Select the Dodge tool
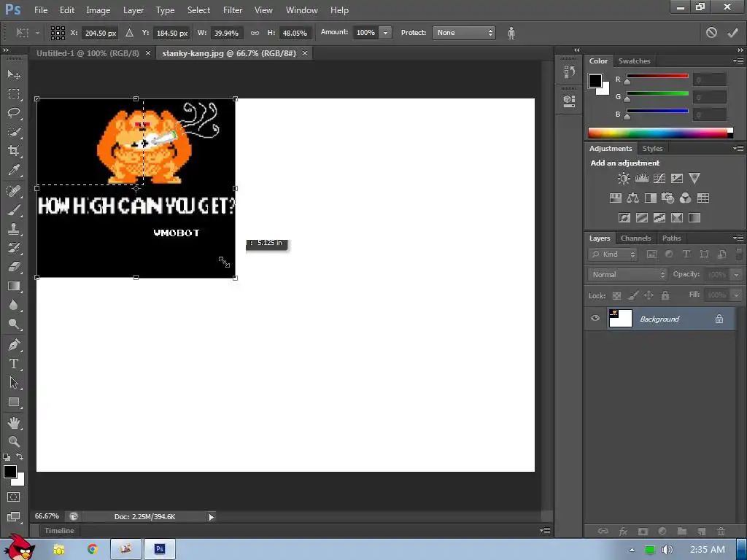 click(14, 324)
